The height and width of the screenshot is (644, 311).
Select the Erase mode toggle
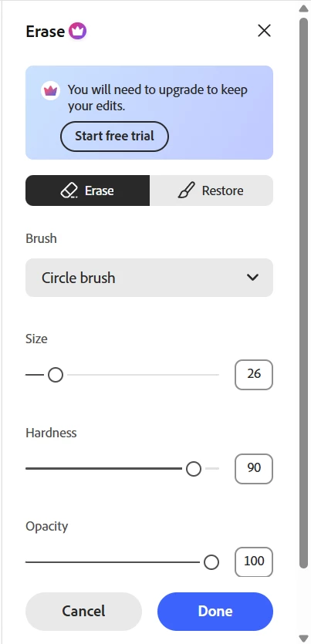pos(87,191)
